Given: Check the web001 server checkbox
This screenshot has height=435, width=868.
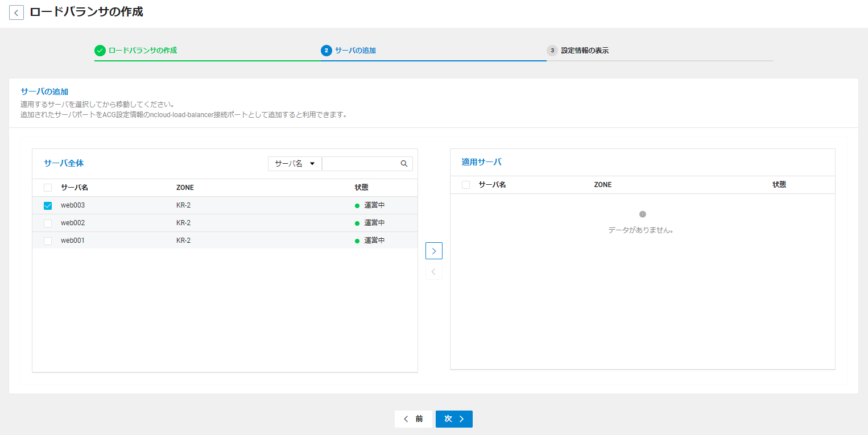Looking at the screenshot, I should tap(48, 241).
